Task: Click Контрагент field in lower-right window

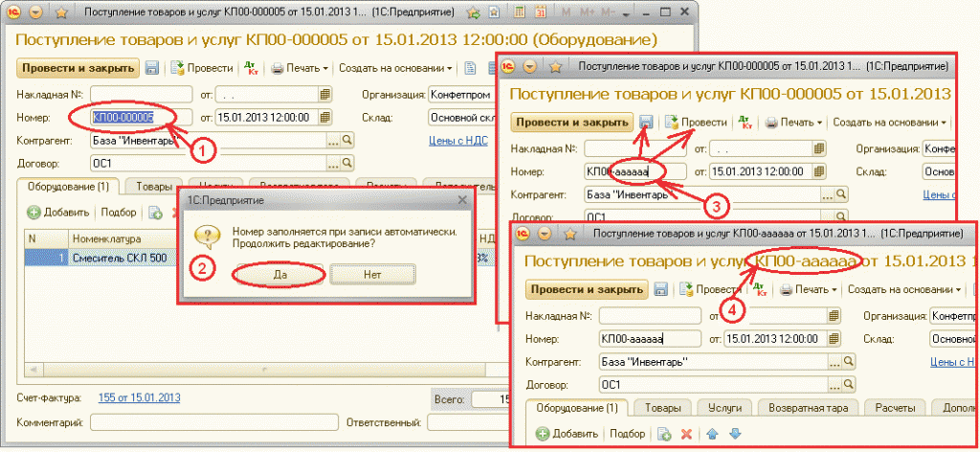Action: 712,361
